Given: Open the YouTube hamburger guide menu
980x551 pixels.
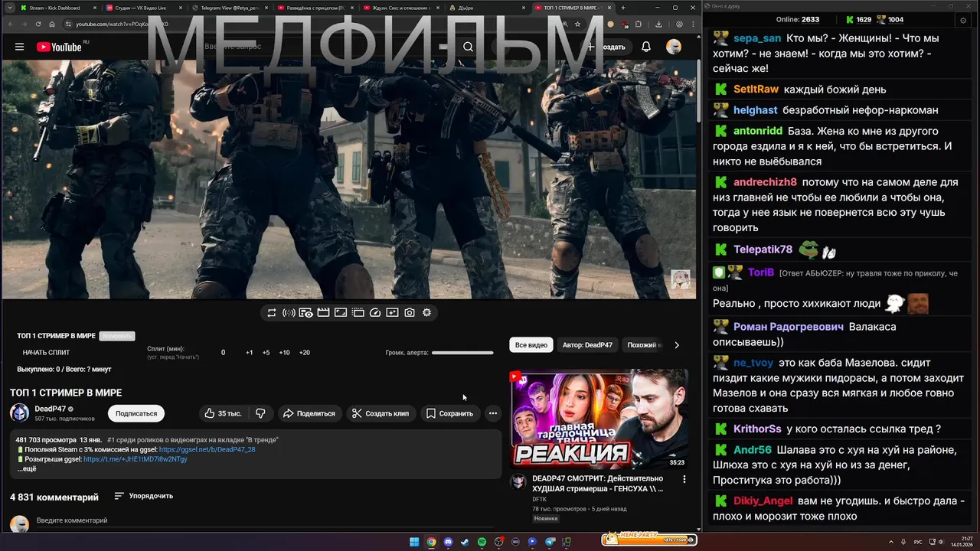Looking at the screenshot, I should tap(19, 47).
